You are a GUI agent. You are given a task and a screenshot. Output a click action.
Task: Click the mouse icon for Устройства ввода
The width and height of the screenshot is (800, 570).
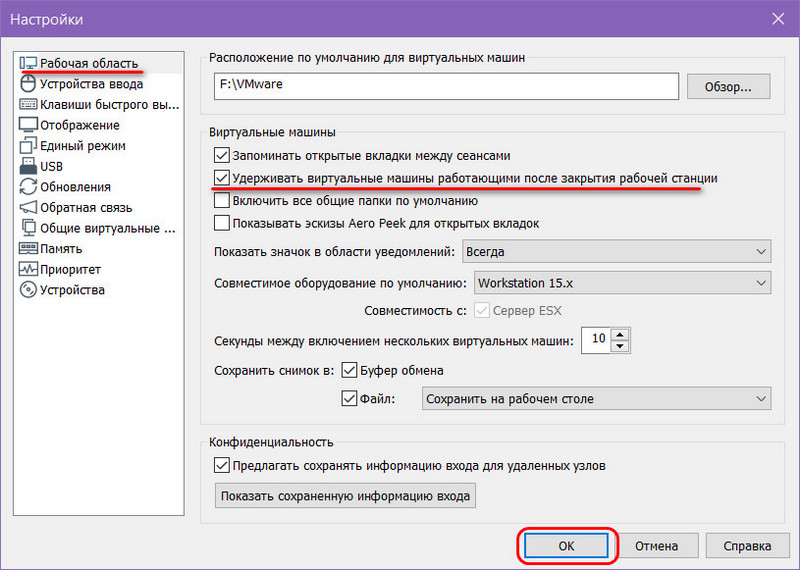tap(28, 83)
